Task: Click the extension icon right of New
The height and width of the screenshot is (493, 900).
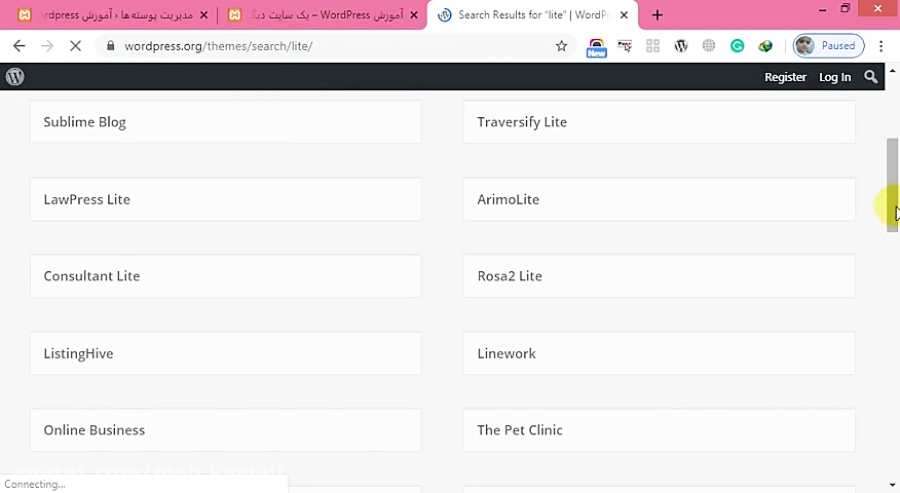Action: pos(624,46)
